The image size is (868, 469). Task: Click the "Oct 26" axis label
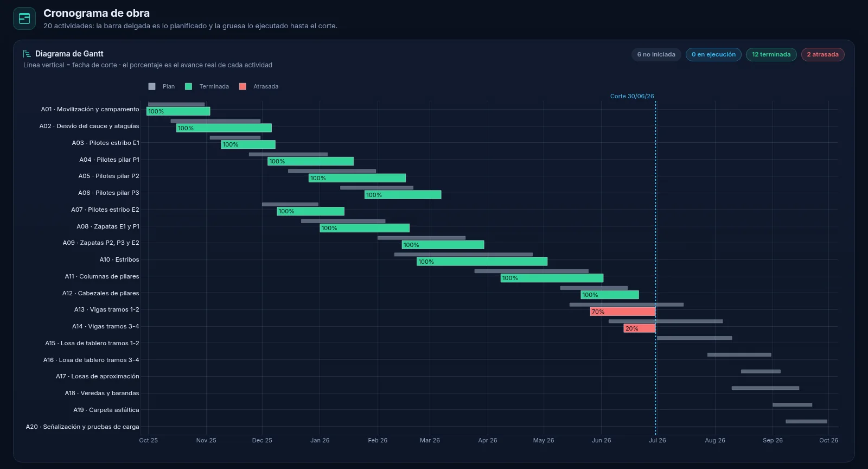pyautogui.click(x=828, y=440)
